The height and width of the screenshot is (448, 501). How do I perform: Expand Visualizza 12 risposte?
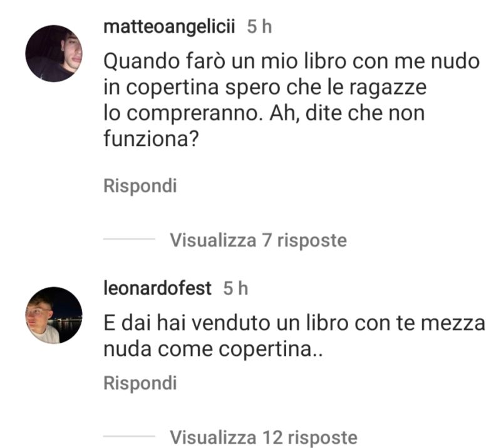264,437
